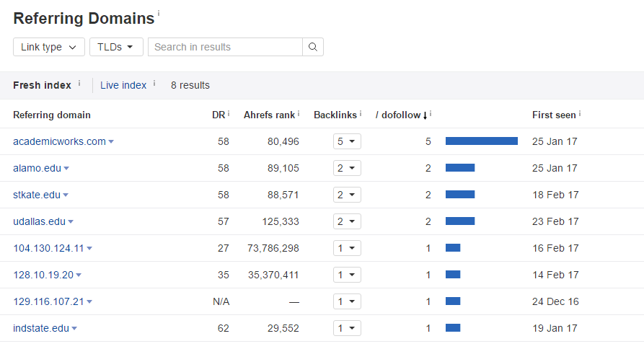Screen dimensions: 644x349
Task: Open the TLDs filter dropdown
Action: 116,47
